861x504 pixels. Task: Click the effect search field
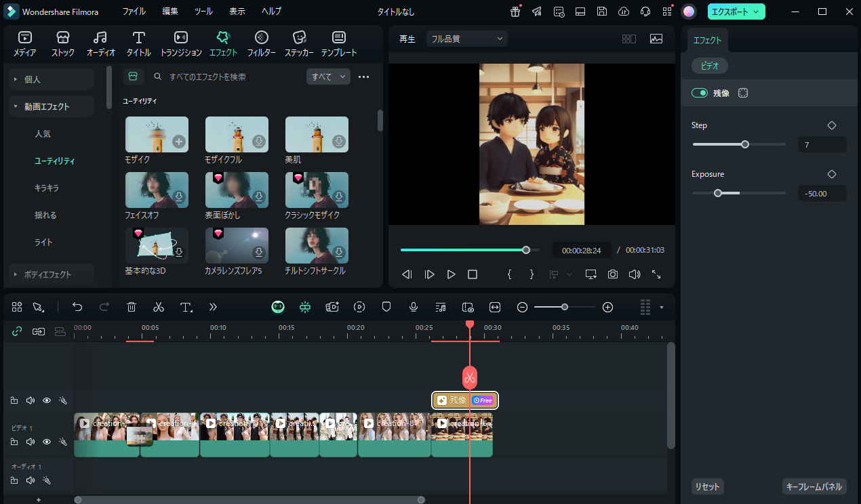click(x=227, y=77)
